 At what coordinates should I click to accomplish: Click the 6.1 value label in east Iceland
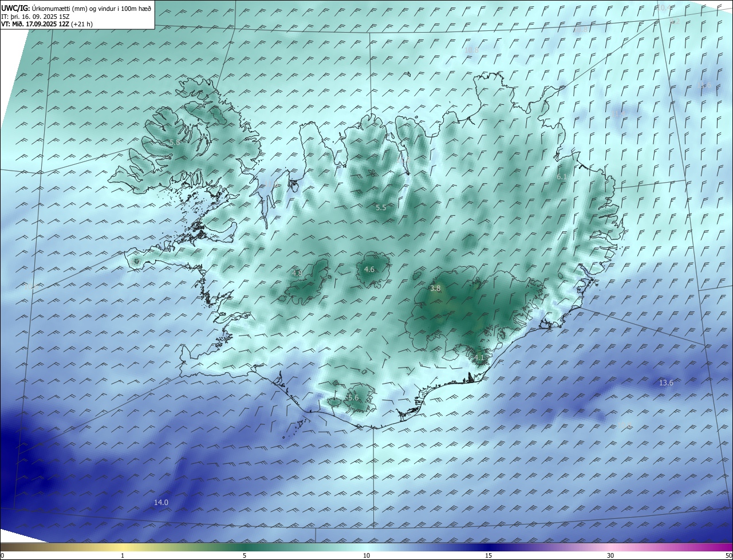[562, 178]
